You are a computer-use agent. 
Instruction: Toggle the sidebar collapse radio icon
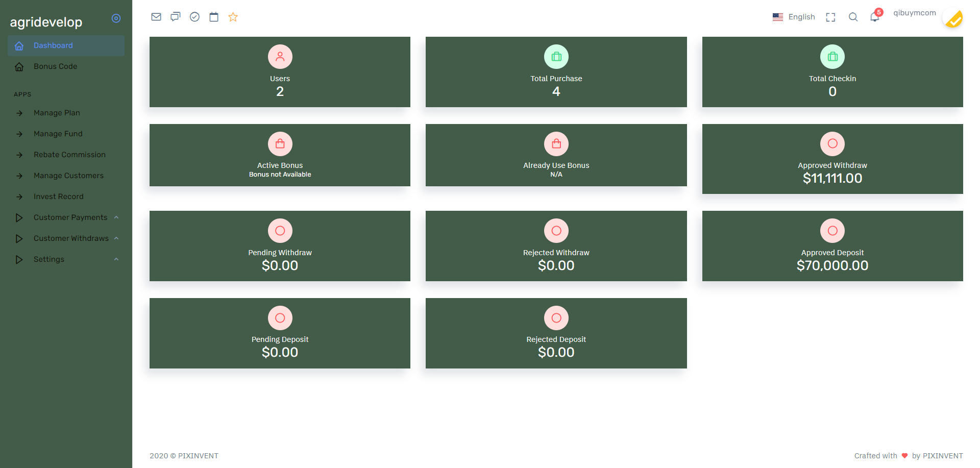[x=116, y=18]
